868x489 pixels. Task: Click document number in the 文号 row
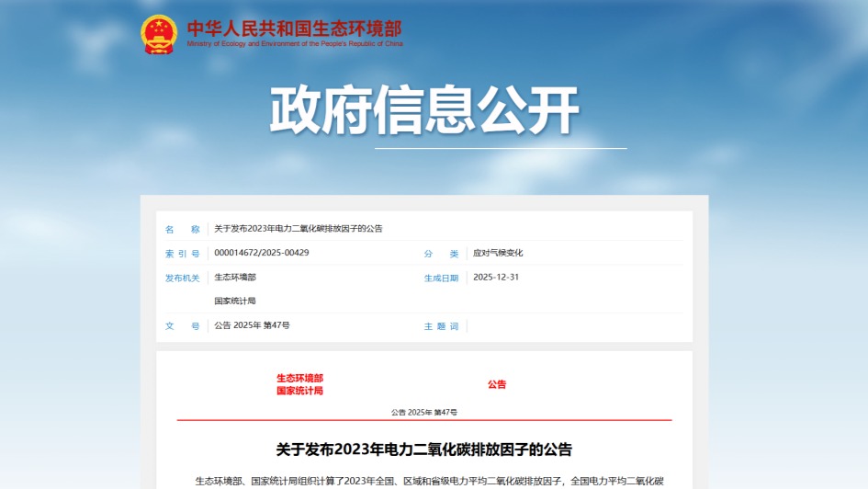(252, 325)
